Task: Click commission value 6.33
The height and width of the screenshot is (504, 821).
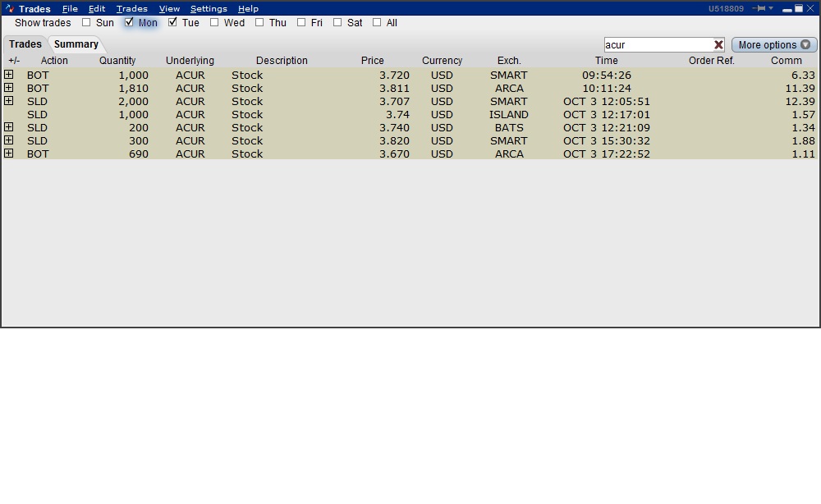Action: [803, 76]
